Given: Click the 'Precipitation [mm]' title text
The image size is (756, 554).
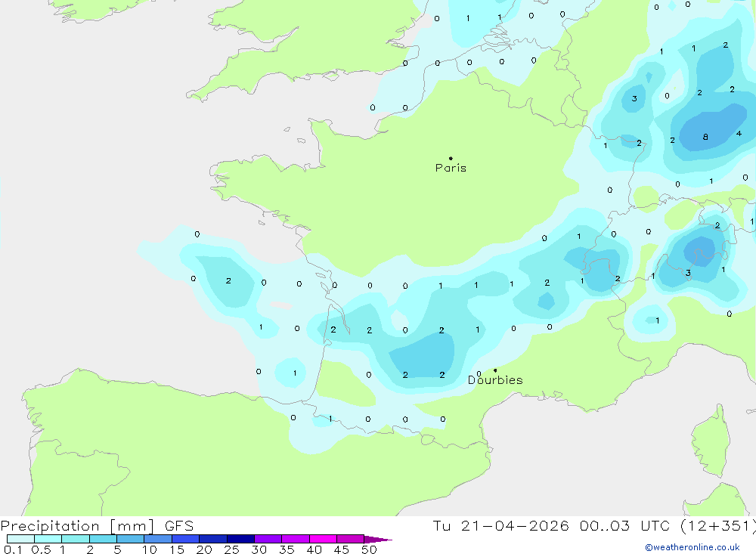Looking at the screenshot, I should (77, 526).
